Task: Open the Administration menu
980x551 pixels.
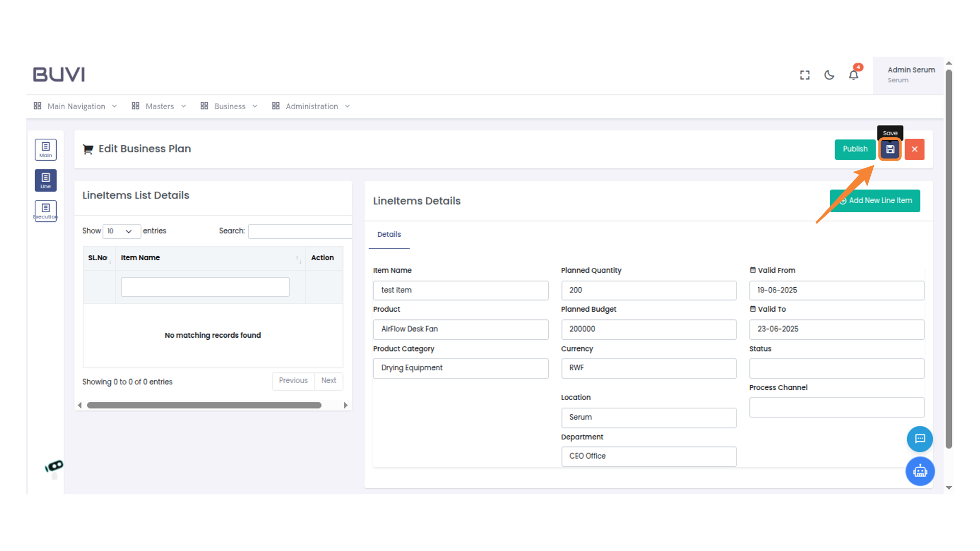Action: 311,106
